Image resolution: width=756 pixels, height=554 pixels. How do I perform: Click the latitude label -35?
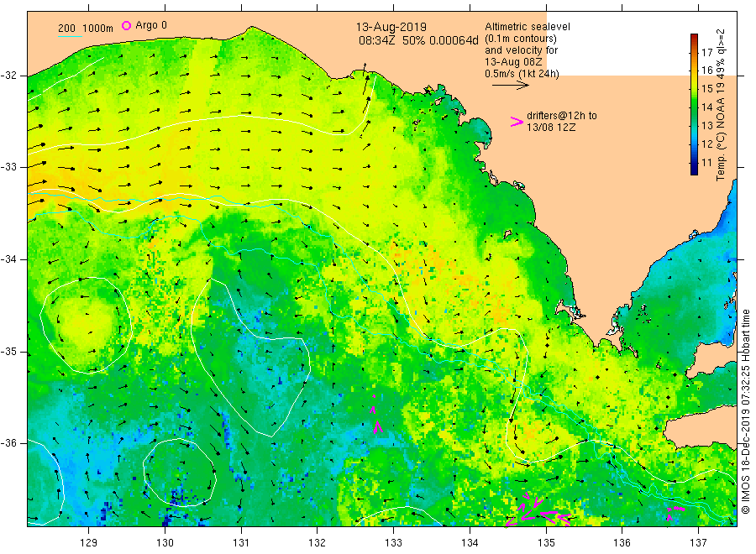(x=8, y=351)
